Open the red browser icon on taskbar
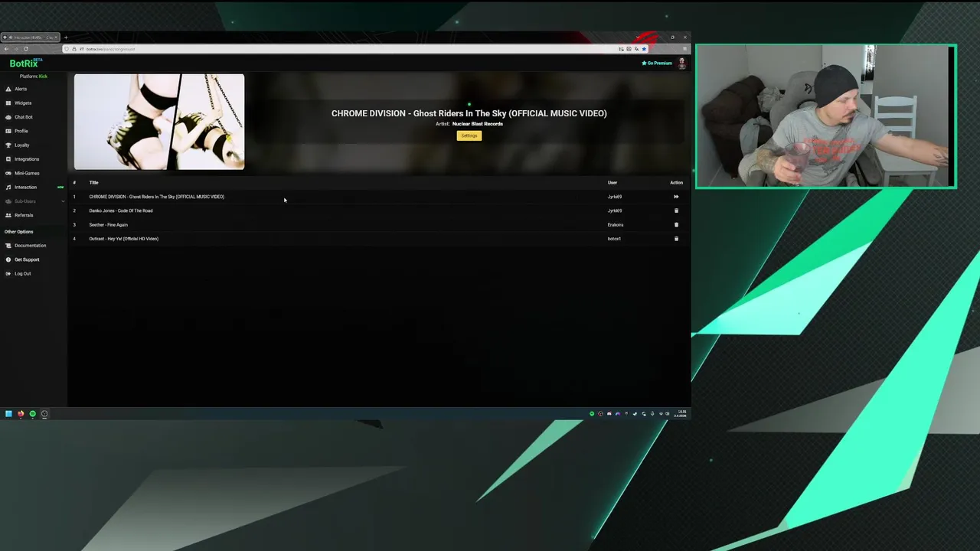This screenshot has width=980, height=551. [21, 414]
